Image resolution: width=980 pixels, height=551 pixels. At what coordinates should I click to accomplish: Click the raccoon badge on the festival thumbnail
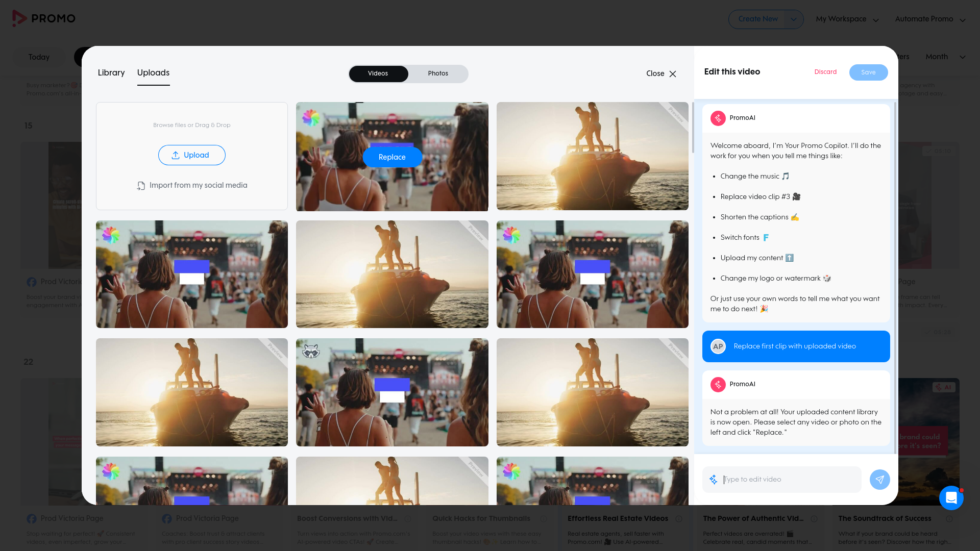click(x=311, y=351)
